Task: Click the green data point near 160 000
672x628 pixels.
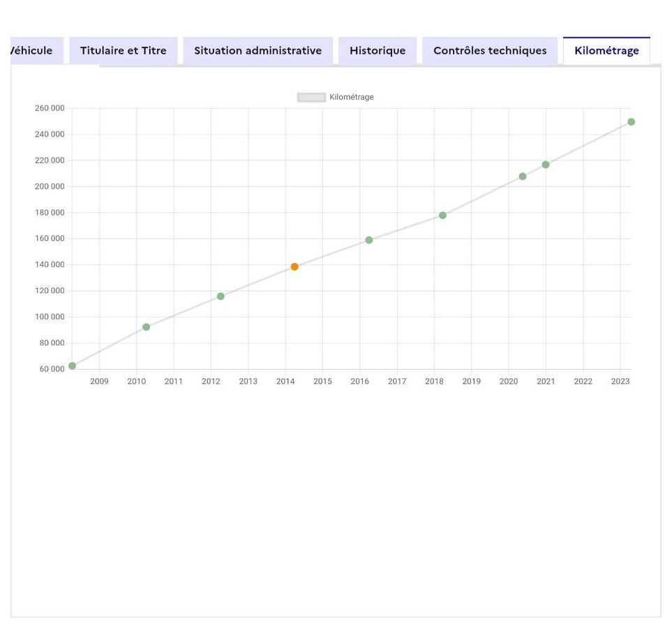Action: pos(369,240)
